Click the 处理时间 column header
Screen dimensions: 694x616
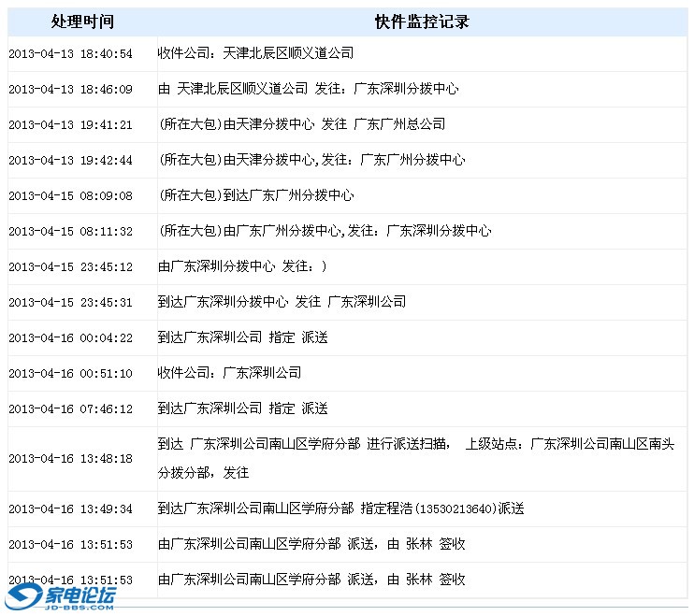(82, 22)
